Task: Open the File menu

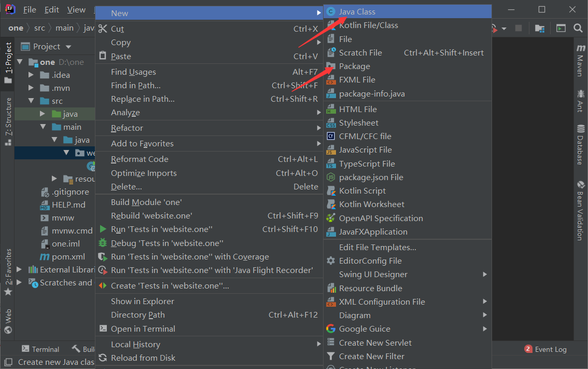Action: click(x=30, y=10)
